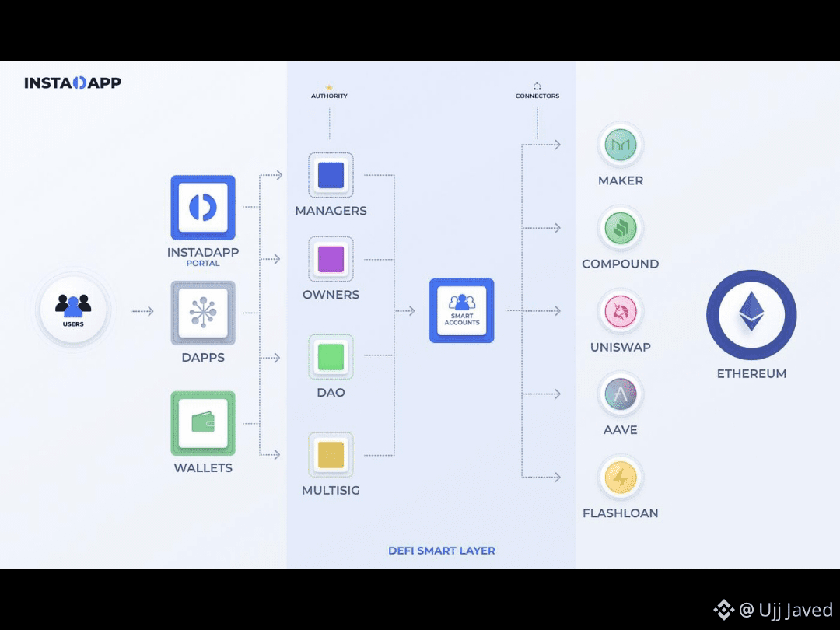The height and width of the screenshot is (630, 840).
Task: Open the InstaDapp Portal icon
Action: pos(203,208)
